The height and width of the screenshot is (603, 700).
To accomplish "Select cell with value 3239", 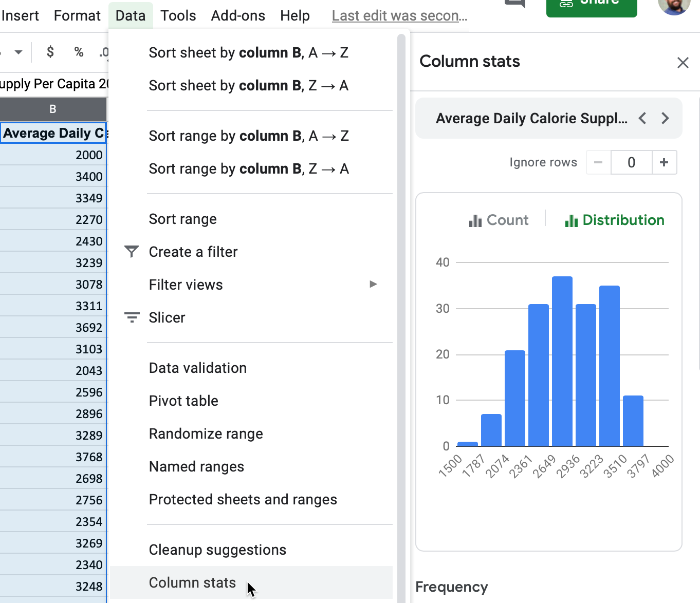I will [x=53, y=263].
